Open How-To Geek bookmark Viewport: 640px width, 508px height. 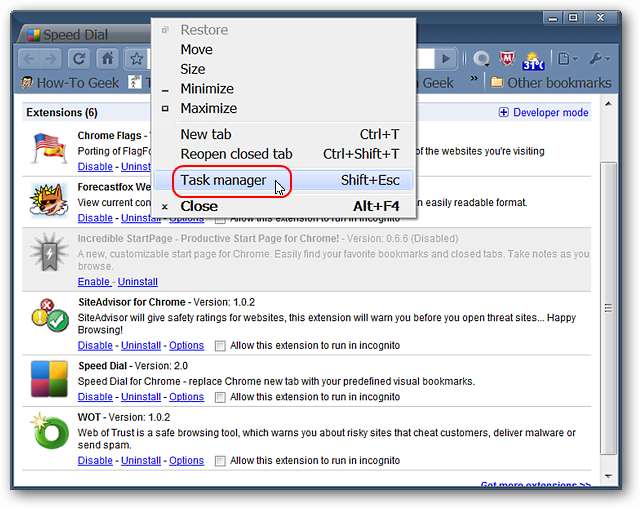coord(70,83)
